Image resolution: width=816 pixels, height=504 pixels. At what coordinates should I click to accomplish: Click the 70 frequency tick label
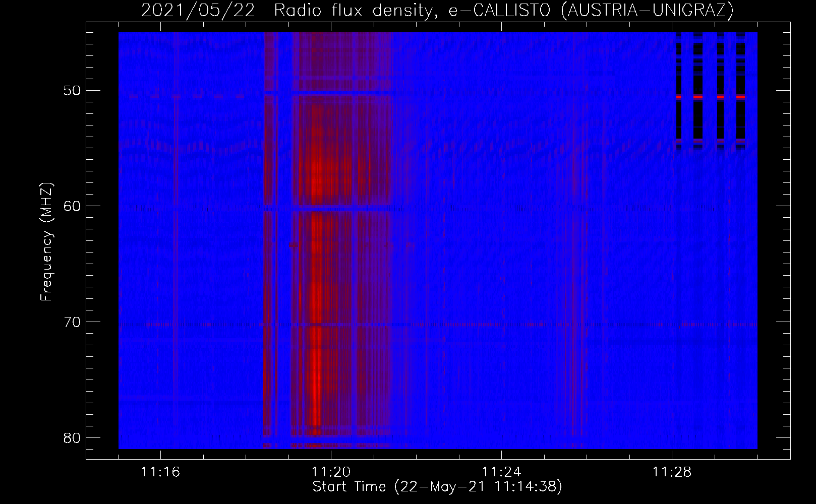tap(72, 322)
